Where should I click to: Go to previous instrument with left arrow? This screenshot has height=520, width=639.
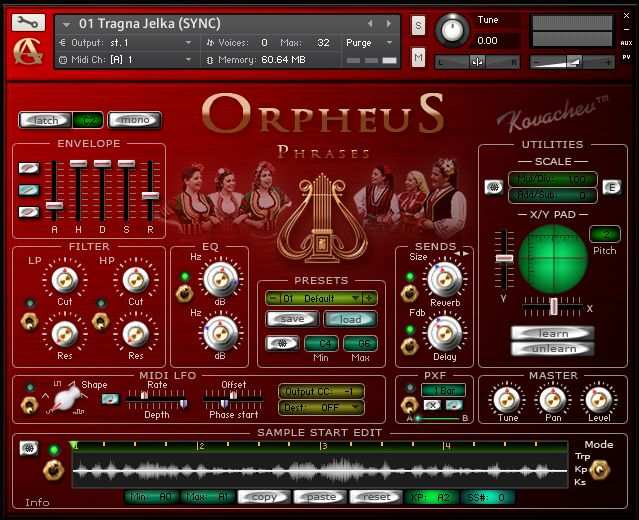(x=370, y=24)
